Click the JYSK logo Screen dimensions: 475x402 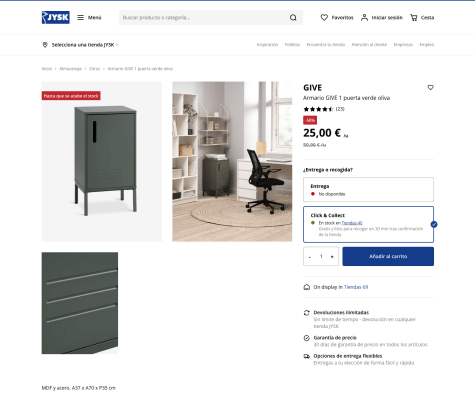pyautogui.click(x=56, y=17)
